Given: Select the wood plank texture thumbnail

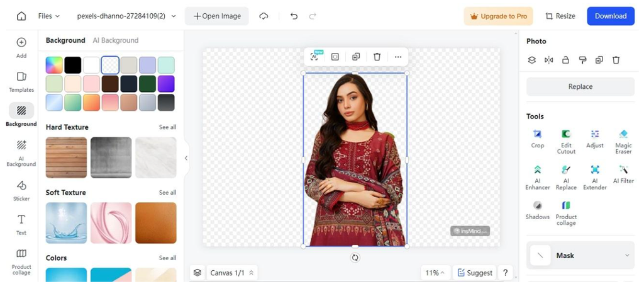Looking at the screenshot, I should (66, 157).
